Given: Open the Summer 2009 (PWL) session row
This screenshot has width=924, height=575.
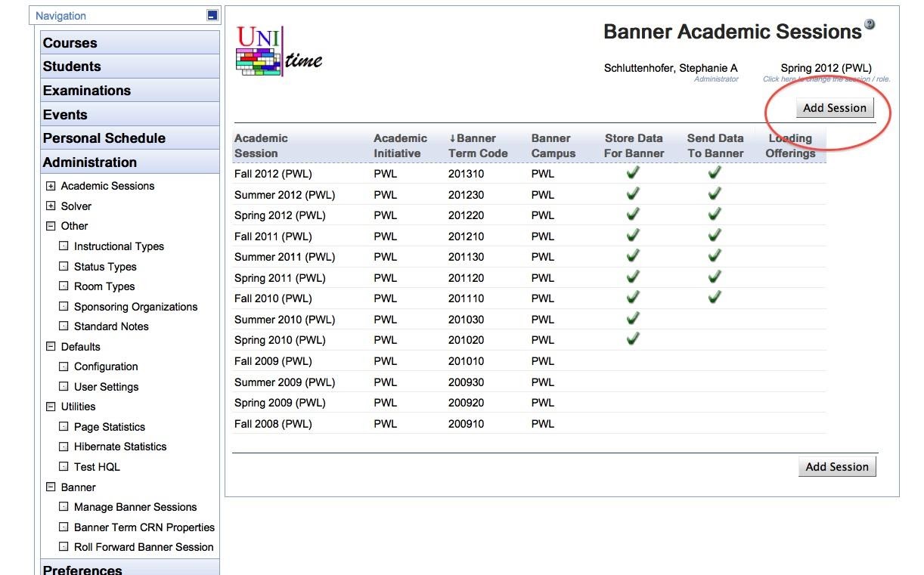Looking at the screenshot, I should (529, 382).
